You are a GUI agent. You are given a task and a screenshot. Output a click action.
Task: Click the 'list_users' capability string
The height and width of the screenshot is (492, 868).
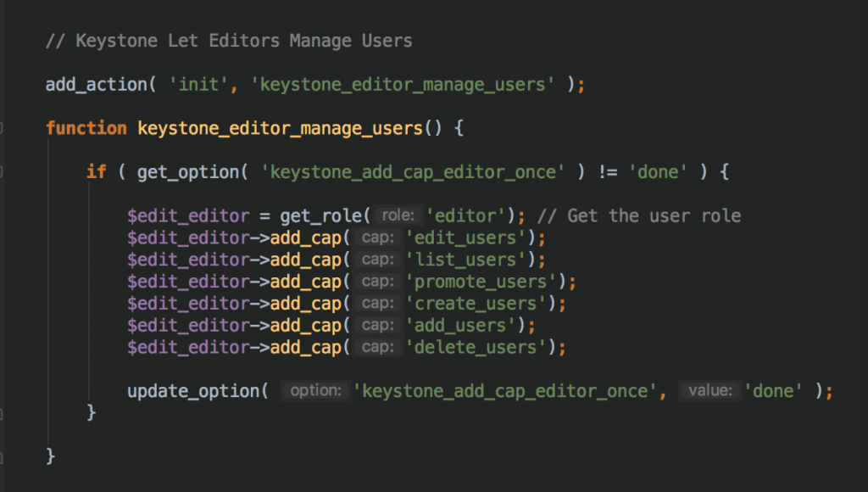[465, 260]
